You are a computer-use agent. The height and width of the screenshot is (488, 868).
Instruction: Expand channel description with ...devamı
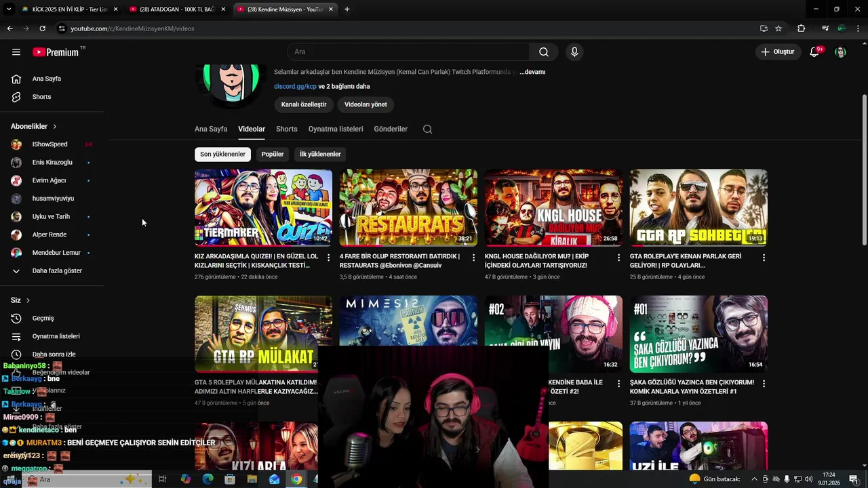point(532,72)
